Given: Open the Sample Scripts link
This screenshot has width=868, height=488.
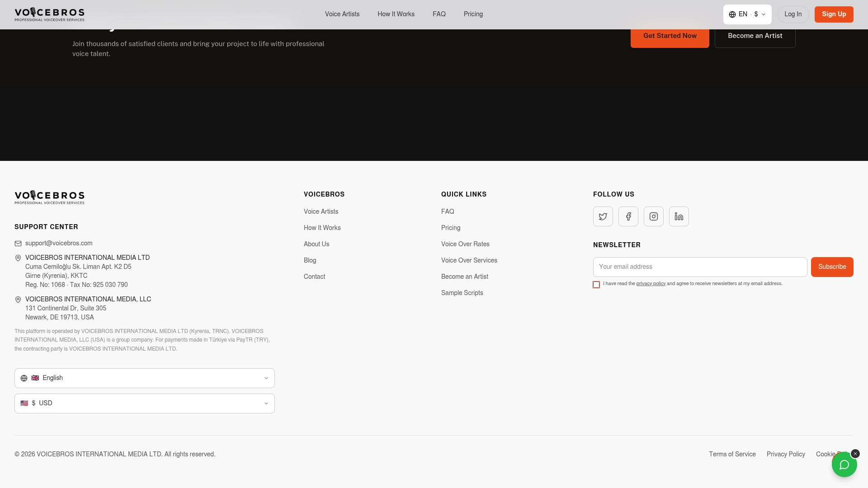Looking at the screenshot, I should tap(462, 293).
